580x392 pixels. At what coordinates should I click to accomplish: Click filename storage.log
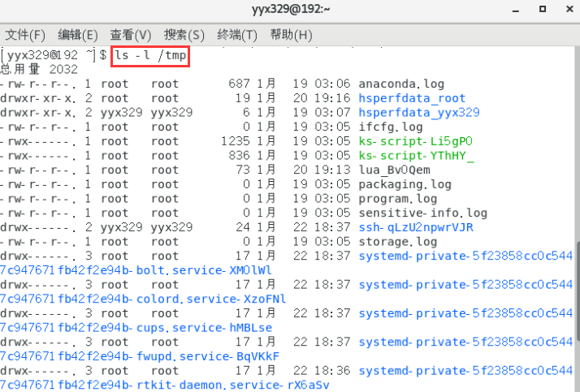pos(398,242)
